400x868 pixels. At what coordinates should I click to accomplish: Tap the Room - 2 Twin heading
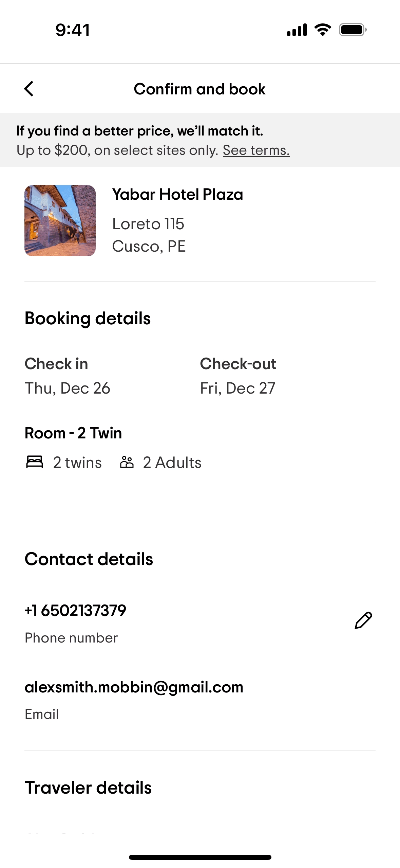pos(73,433)
